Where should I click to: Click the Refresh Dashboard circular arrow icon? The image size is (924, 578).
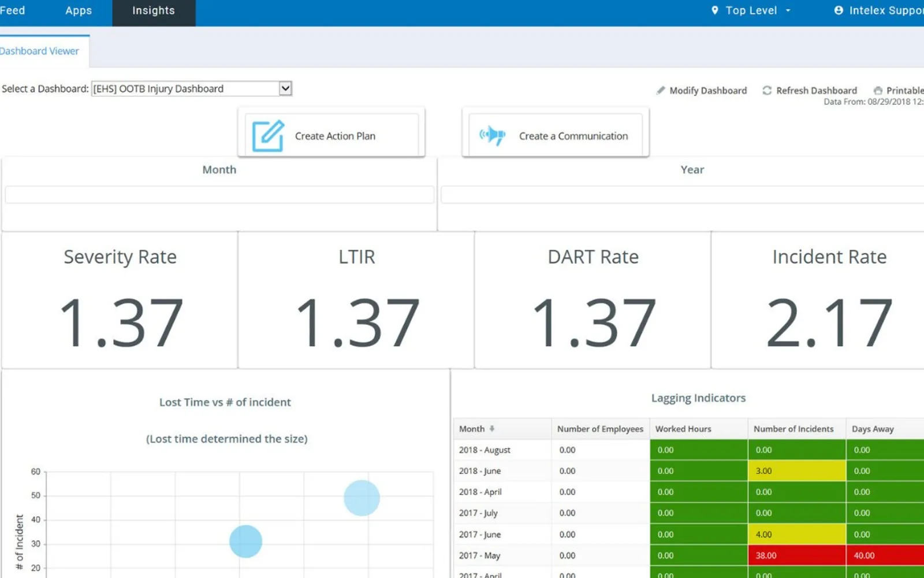pyautogui.click(x=767, y=90)
